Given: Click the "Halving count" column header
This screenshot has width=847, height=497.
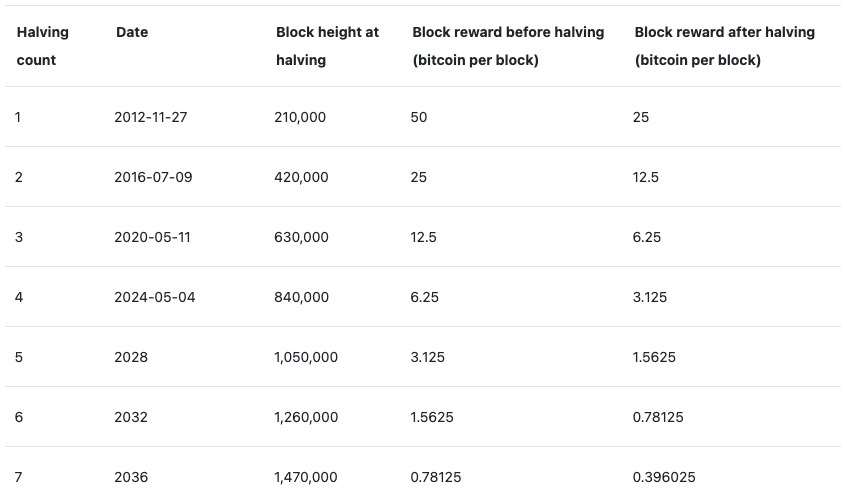Looking at the screenshot, I should (43, 46).
